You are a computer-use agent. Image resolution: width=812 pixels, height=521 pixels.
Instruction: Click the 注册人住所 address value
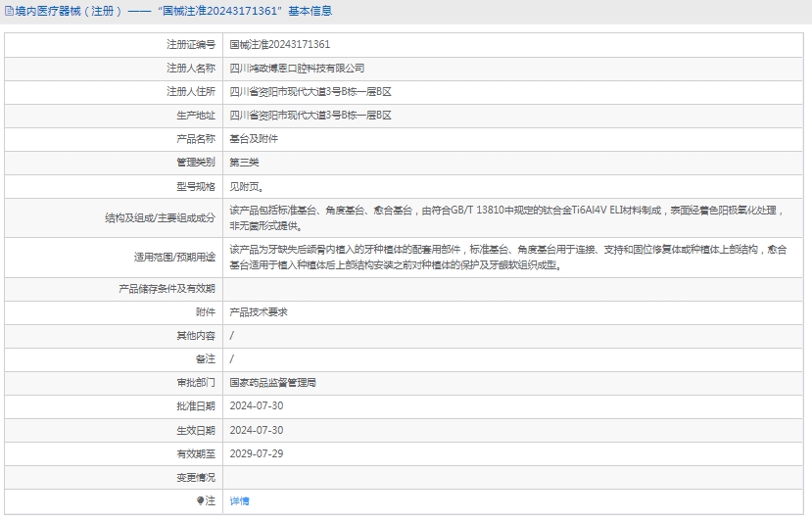pyautogui.click(x=310, y=92)
